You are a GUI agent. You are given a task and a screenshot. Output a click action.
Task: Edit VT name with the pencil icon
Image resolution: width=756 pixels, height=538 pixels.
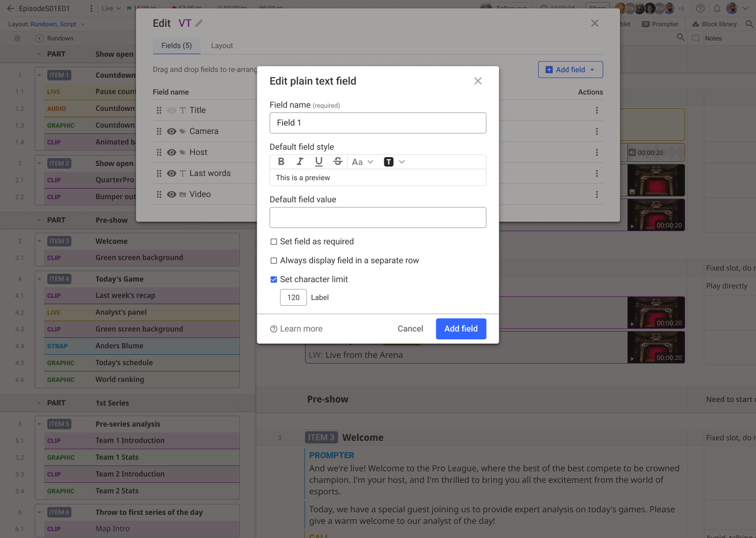coord(199,23)
